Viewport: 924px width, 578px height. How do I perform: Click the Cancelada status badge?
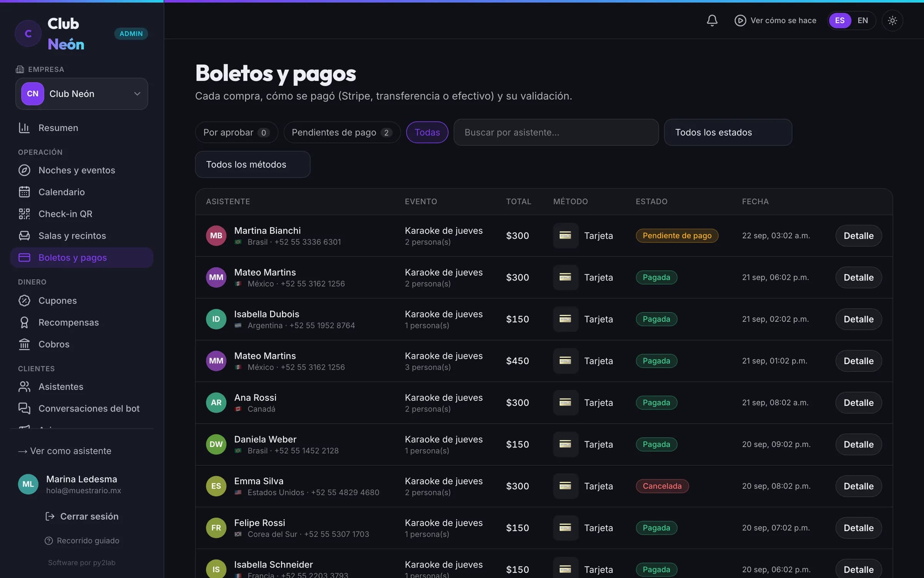point(662,486)
